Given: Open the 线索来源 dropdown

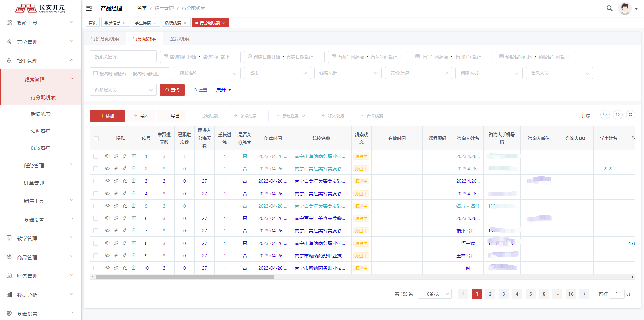Looking at the screenshot, I should tap(348, 73).
